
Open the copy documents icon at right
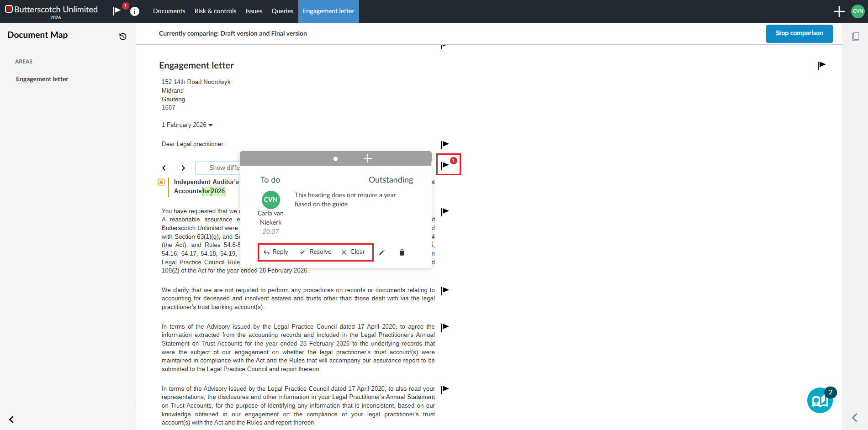click(x=856, y=37)
